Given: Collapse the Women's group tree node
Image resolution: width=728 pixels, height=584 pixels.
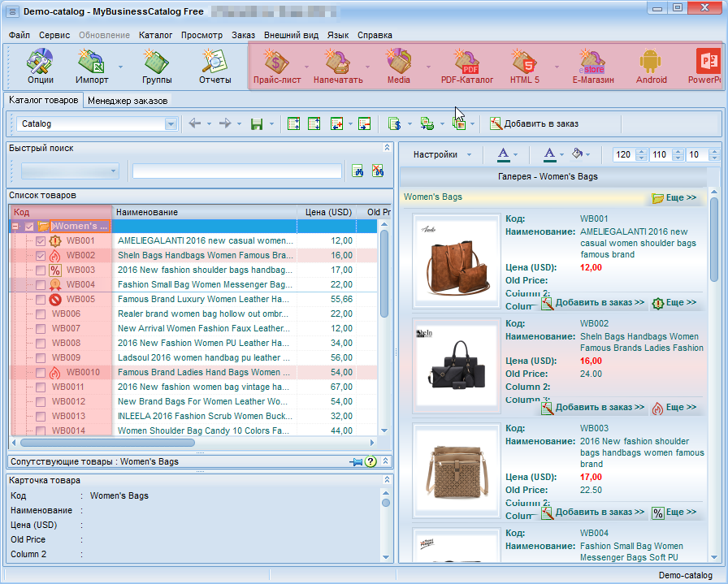Looking at the screenshot, I should [x=15, y=227].
